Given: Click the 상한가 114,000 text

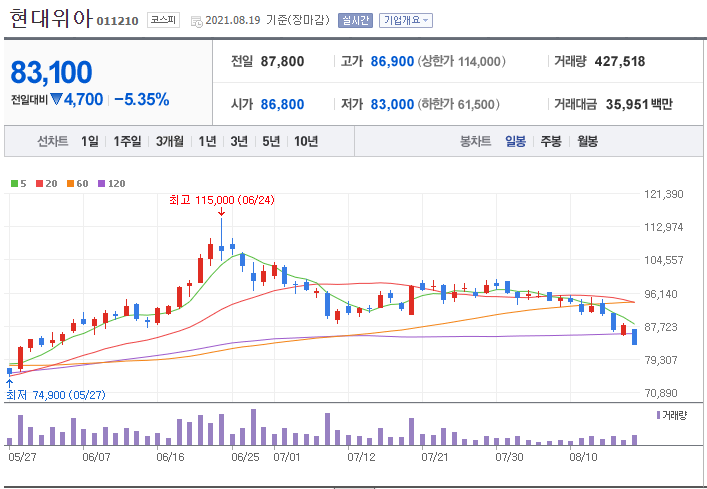Looking at the screenshot, I should click(x=462, y=61).
